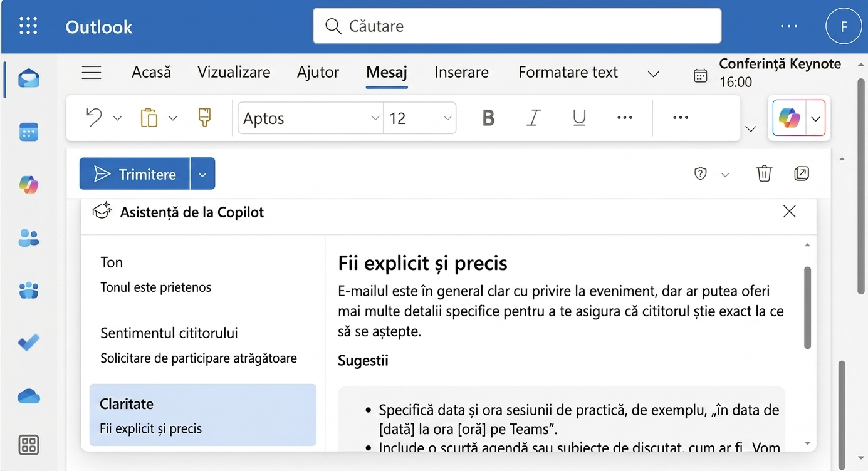The width and height of the screenshot is (868, 471).
Task: Open calendar icon for upcoming event
Action: [x=700, y=76]
